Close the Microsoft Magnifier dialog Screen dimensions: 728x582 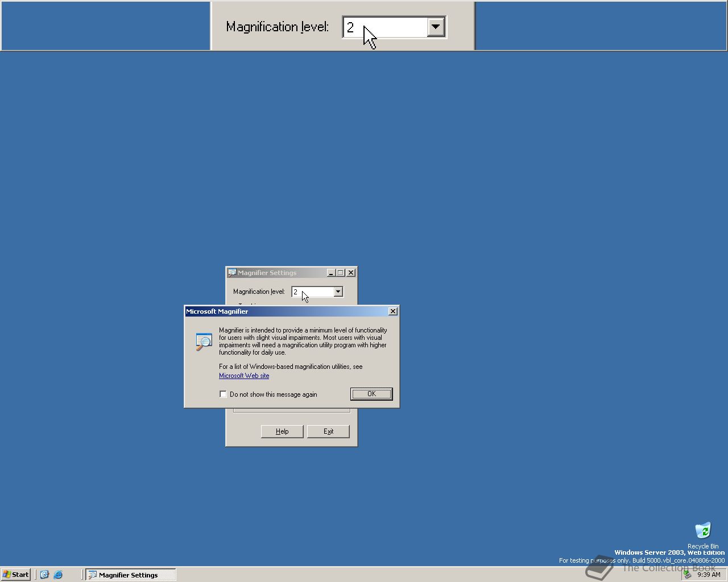point(392,311)
